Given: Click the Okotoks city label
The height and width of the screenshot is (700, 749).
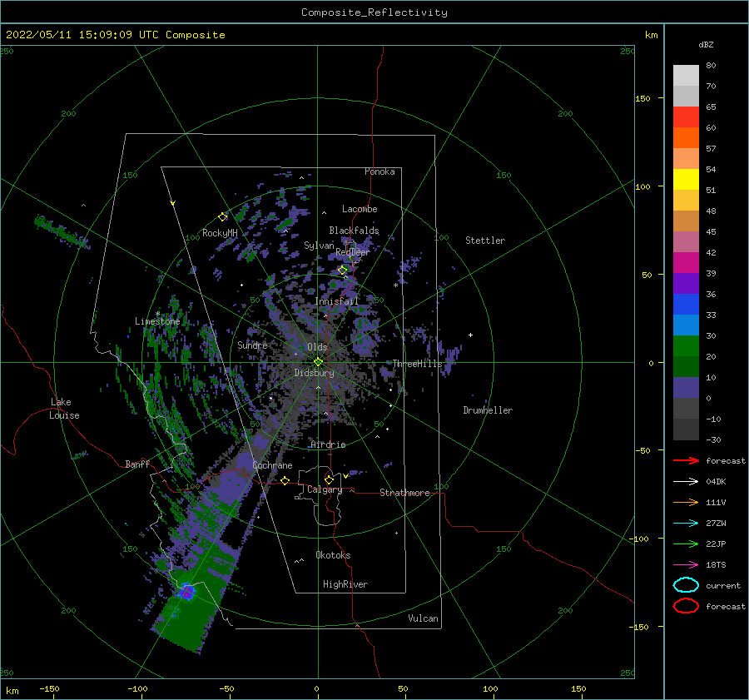Looking at the screenshot, I should pos(333,555).
